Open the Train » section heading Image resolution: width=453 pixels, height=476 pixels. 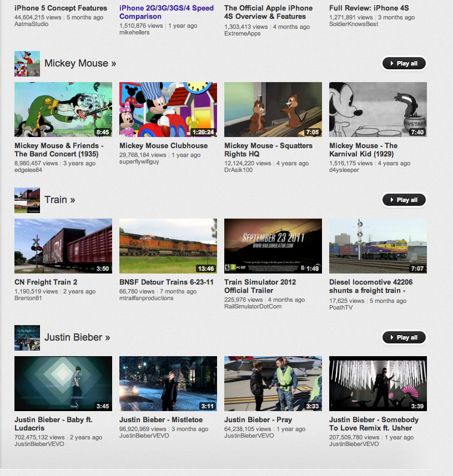click(60, 200)
